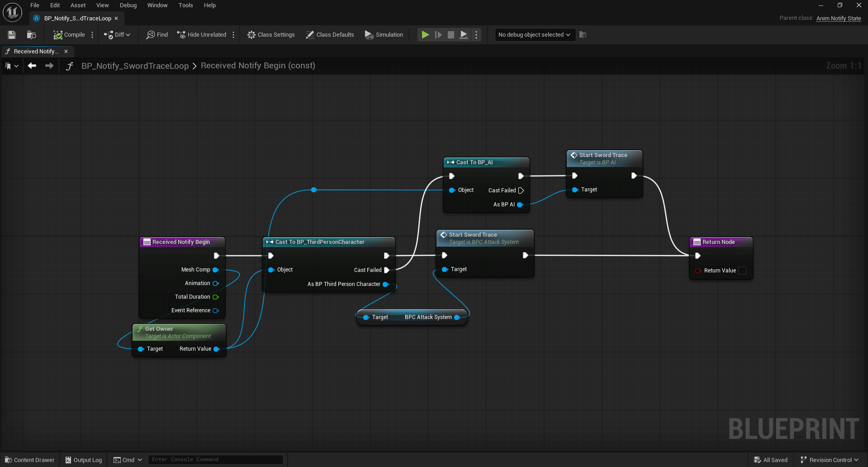Open the Content Drawer
The image size is (868, 467).
(29, 460)
